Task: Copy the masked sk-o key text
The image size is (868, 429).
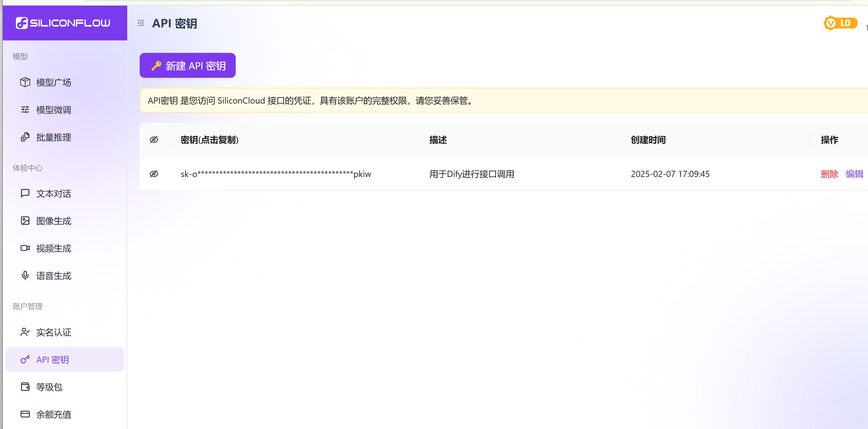Action: [276, 174]
